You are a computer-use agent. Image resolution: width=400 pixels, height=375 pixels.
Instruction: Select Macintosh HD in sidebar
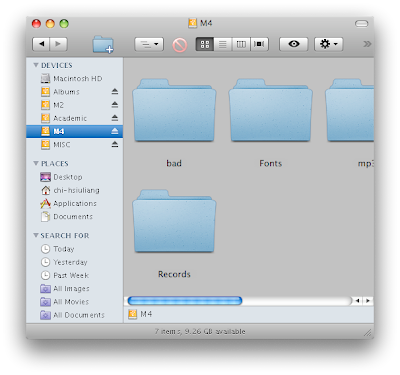(74, 79)
